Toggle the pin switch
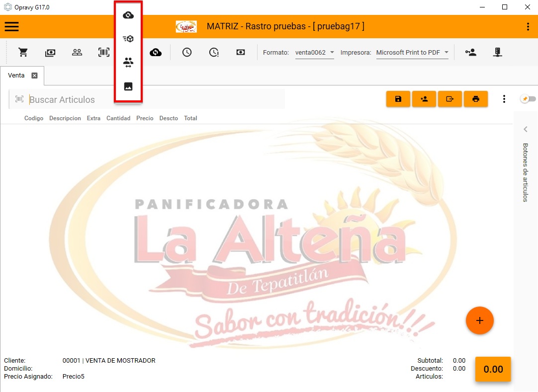 click(x=528, y=99)
